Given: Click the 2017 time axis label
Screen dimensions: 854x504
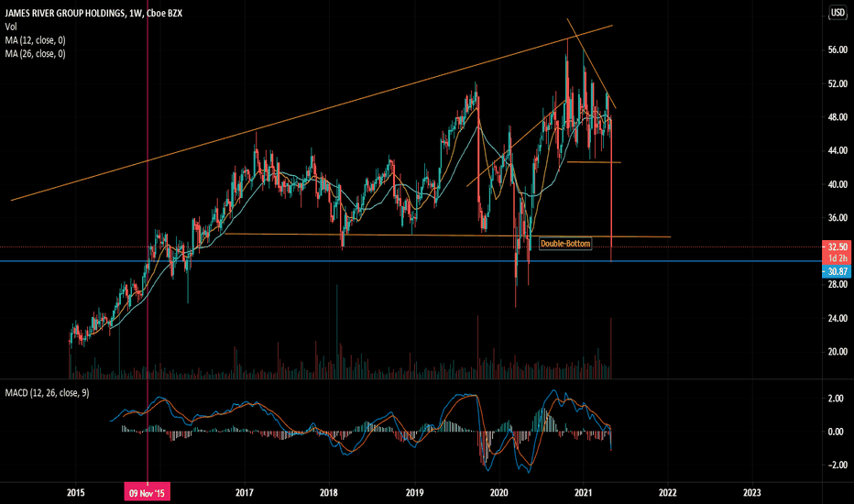Looking at the screenshot, I should coord(245,493).
